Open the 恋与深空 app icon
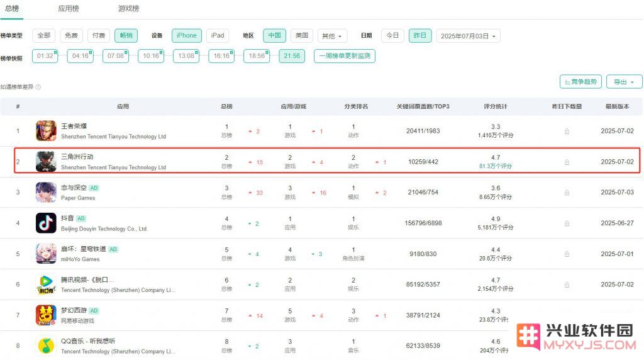The height and width of the screenshot is (360, 644). (46, 193)
